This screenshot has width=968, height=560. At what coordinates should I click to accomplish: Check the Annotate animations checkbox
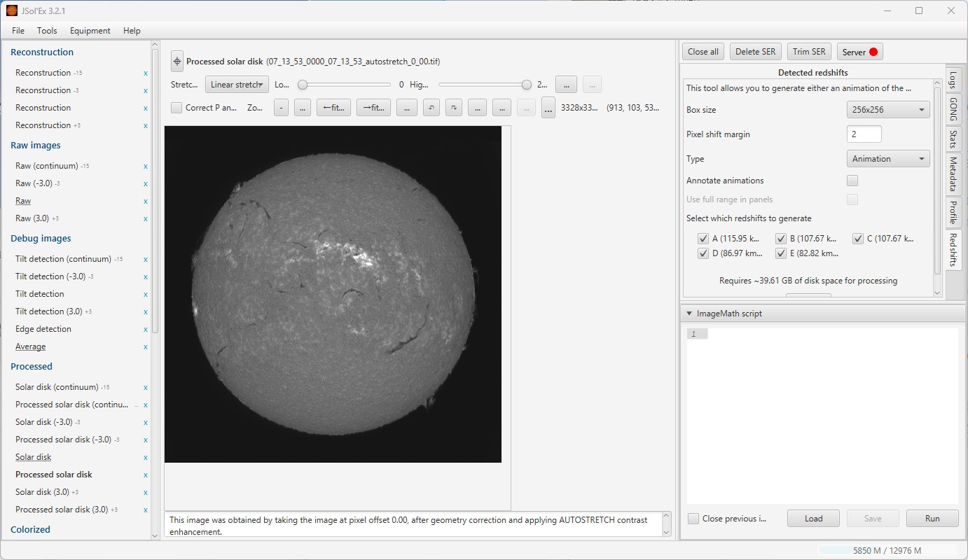click(x=852, y=181)
